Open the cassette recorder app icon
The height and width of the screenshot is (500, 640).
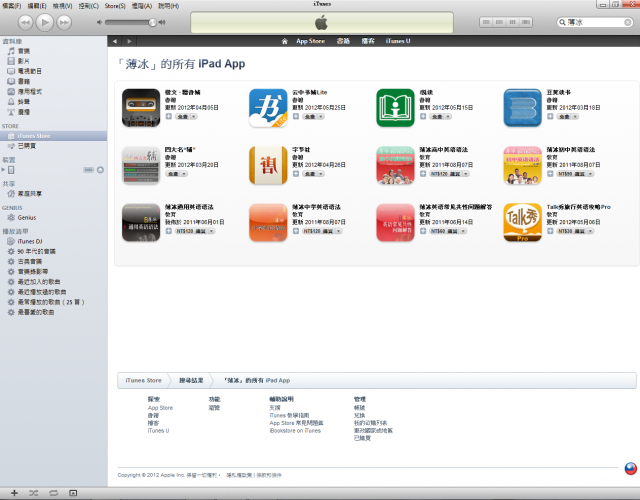(x=141, y=108)
